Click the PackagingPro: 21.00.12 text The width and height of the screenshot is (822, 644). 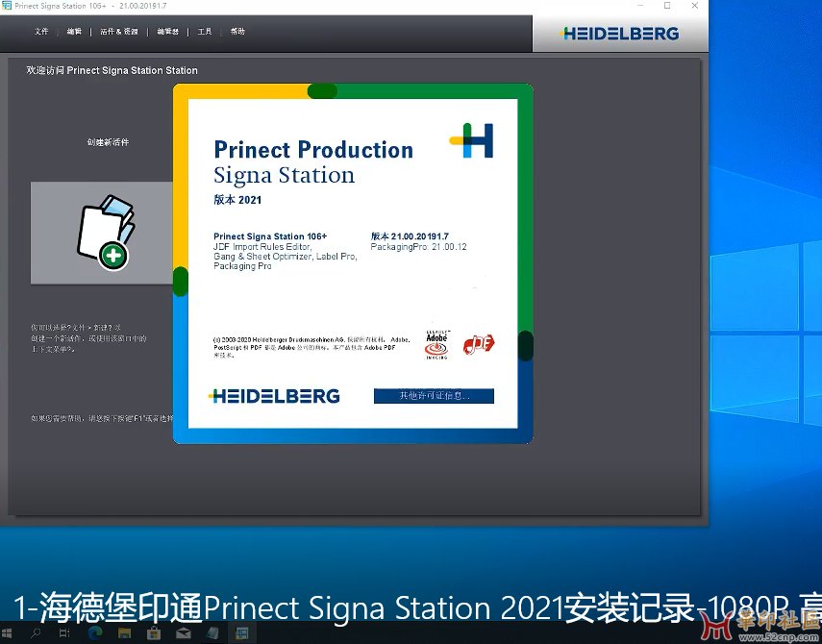[x=418, y=247]
